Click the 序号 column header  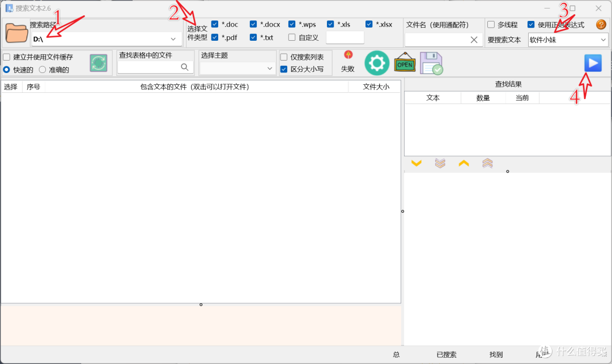click(x=33, y=87)
